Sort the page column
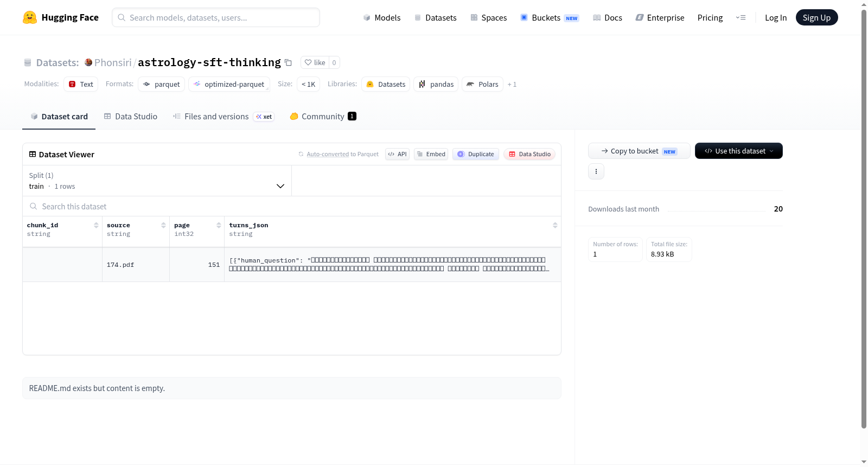Viewport: 868px width, 467px height. (219, 225)
